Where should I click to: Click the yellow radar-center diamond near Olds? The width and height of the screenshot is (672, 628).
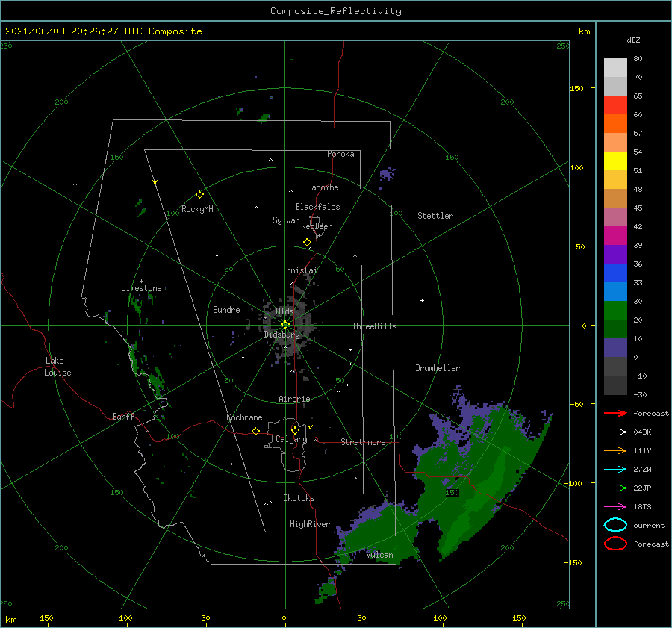(285, 325)
